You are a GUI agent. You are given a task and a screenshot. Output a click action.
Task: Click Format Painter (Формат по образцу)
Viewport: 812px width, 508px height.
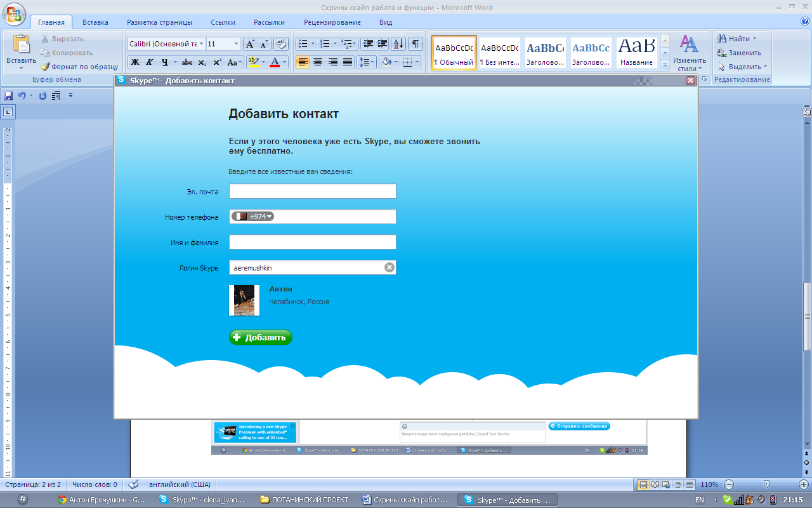point(79,67)
